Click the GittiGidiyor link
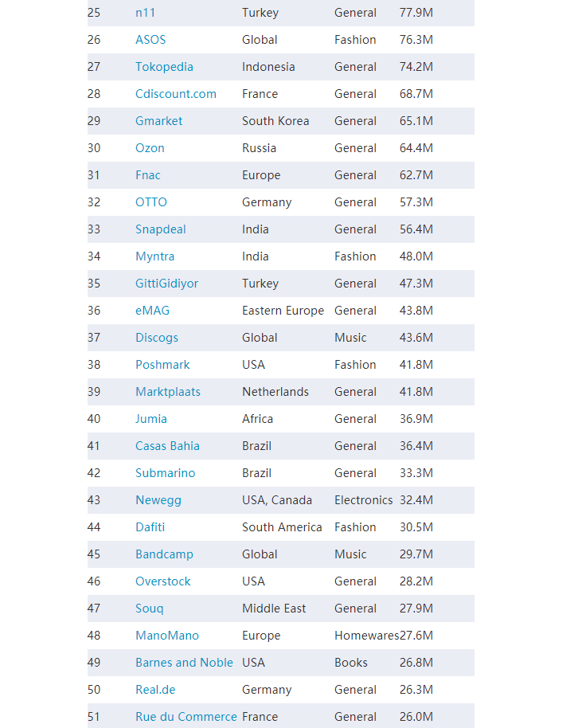Viewport: 586px width, 728px height. pos(166,284)
